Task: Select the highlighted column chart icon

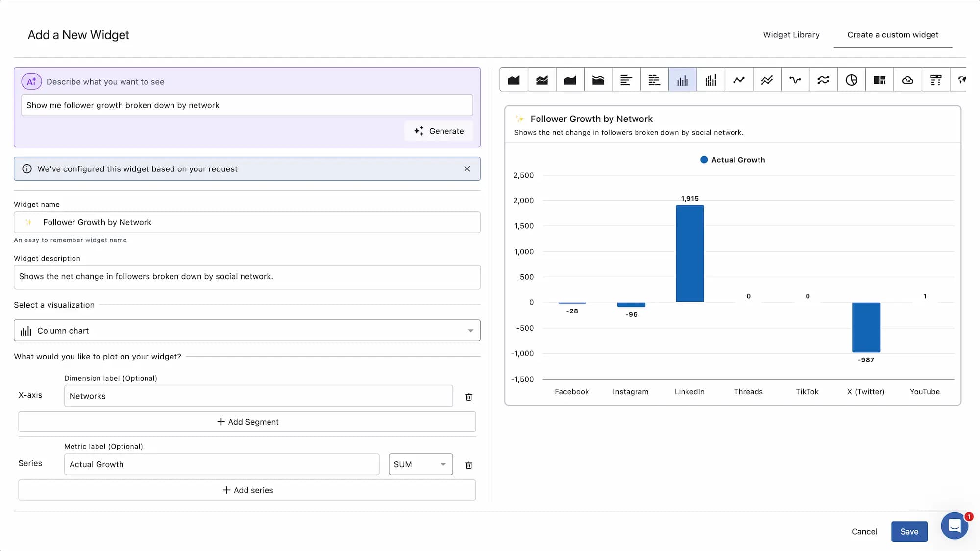Action: coord(683,79)
